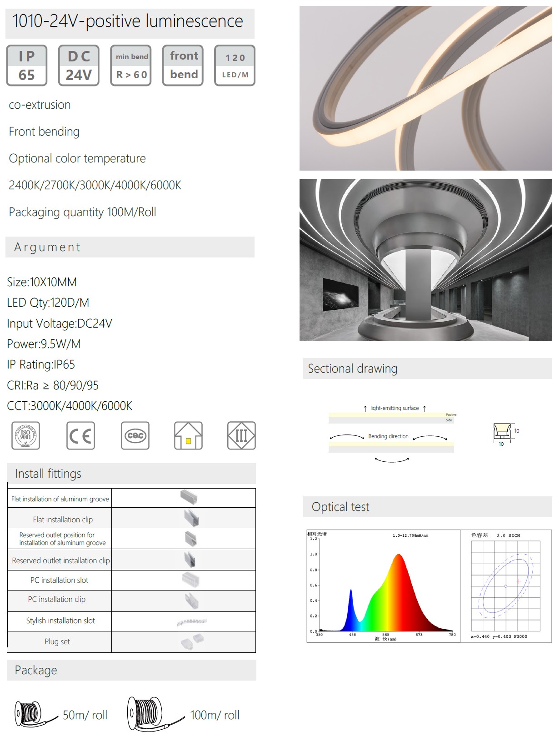The height and width of the screenshot is (742, 560).
Task: Click the Argument section header
Action: tap(130, 247)
